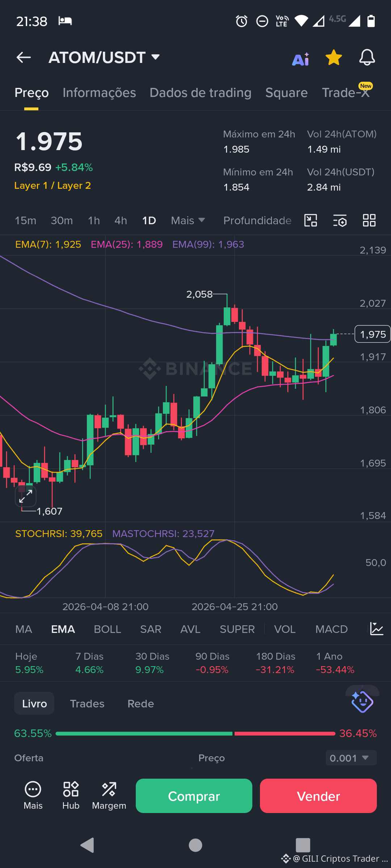Screen dimensions: 391x868
Task: Tap the EMA(99) legend label
Action: [x=208, y=244]
